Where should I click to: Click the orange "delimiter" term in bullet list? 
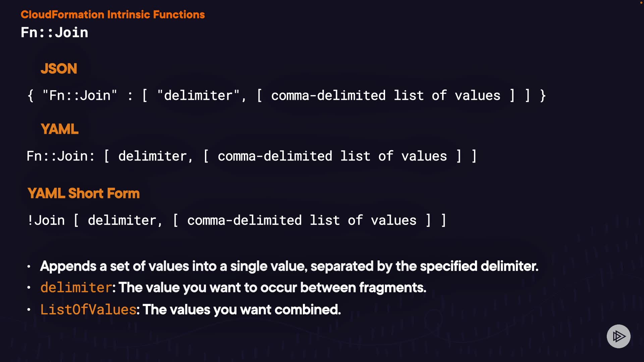point(76,288)
